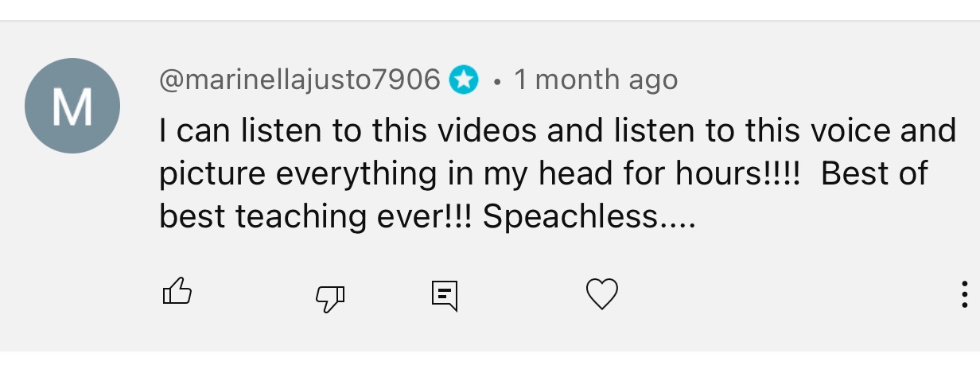
Task: Open the gray "M" profile avatar
Action: (x=72, y=106)
